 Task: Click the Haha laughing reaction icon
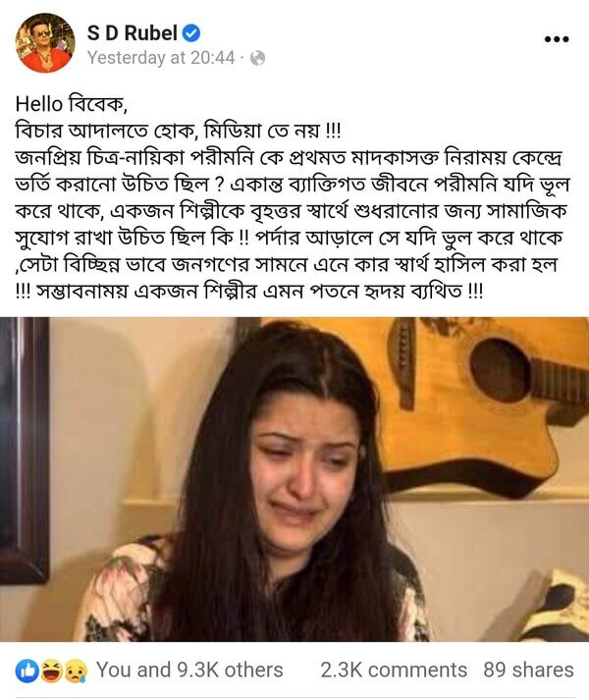click(51, 671)
